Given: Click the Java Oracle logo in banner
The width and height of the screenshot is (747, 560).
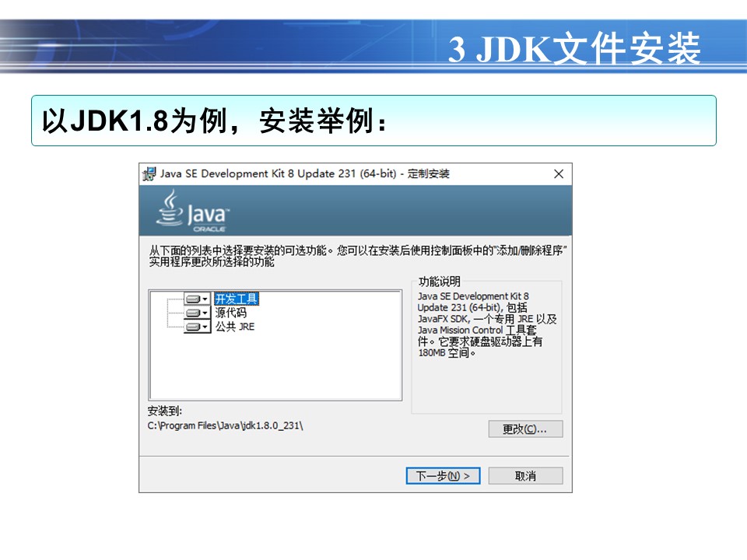Looking at the screenshot, I should coord(192,211).
